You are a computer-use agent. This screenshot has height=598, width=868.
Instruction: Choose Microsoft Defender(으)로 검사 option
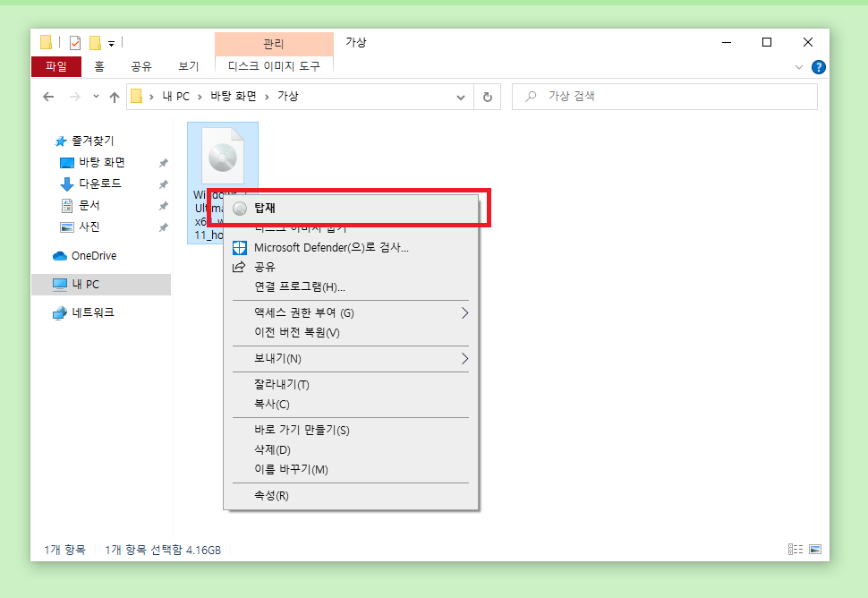[x=351, y=247]
